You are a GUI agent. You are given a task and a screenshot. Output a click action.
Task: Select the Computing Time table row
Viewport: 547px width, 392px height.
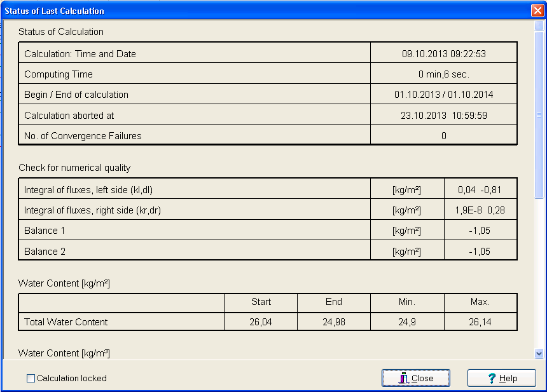[x=191, y=73]
